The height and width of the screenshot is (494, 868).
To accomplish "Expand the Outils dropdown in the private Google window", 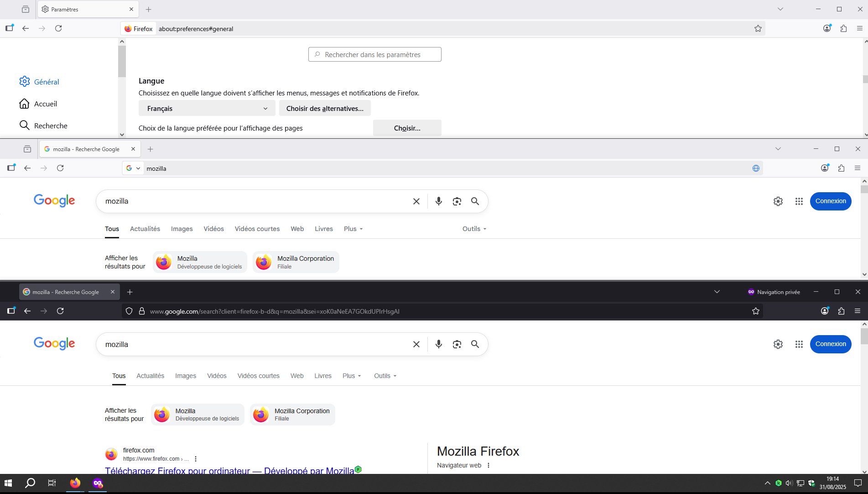I will pos(385,376).
